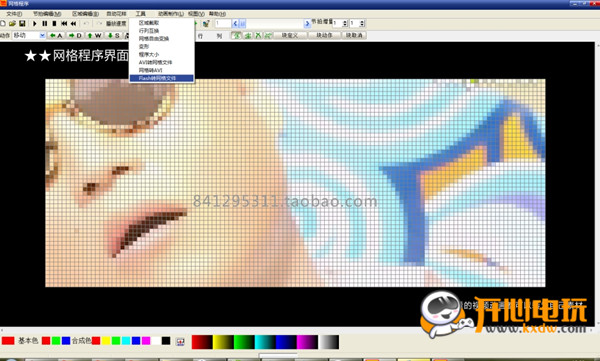The width and height of the screenshot is (600, 361).
Task: Click the 块定义 button
Action: point(290,35)
